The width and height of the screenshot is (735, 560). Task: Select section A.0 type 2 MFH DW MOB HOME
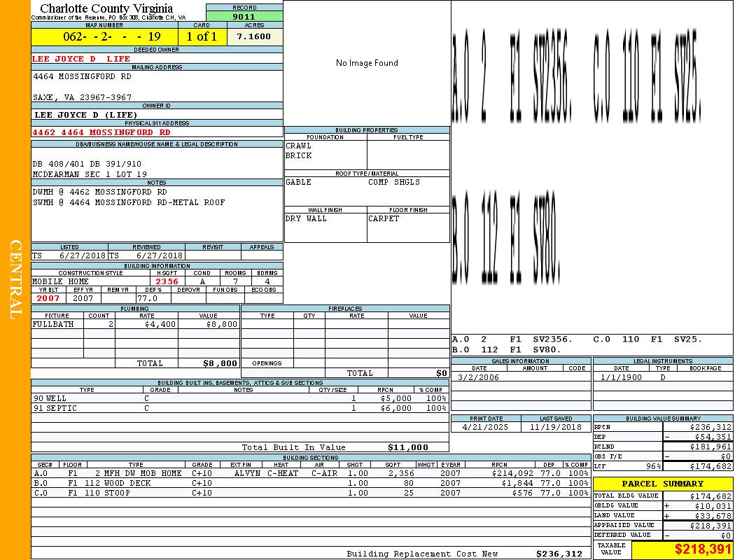click(139, 474)
